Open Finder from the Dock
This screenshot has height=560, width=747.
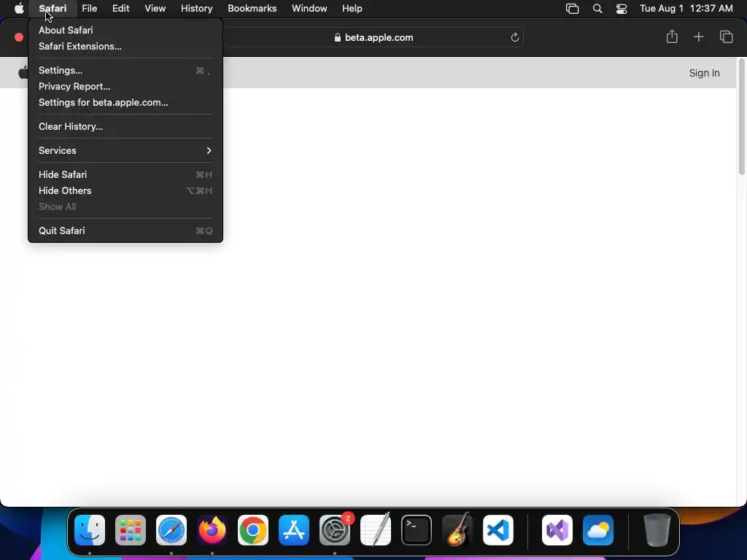[90, 530]
